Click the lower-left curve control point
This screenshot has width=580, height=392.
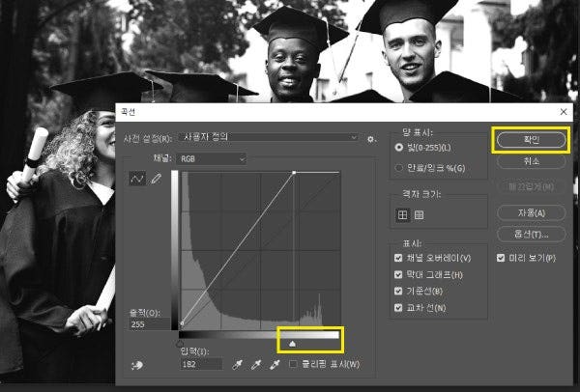182,323
